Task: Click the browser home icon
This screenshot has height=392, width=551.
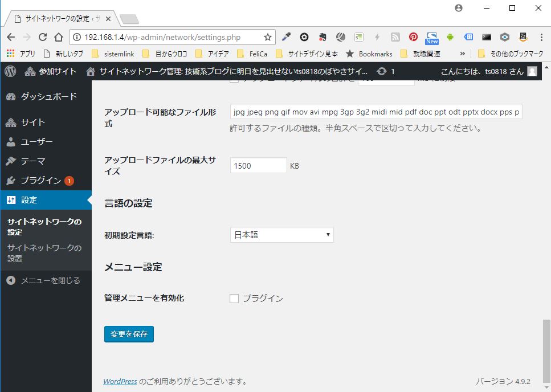Action: (x=59, y=37)
